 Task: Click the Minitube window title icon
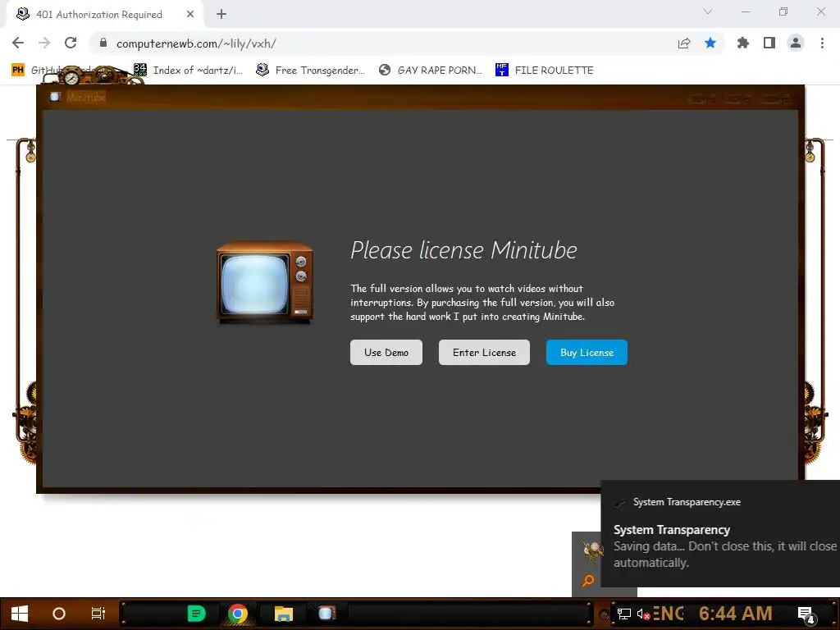point(55,97)
